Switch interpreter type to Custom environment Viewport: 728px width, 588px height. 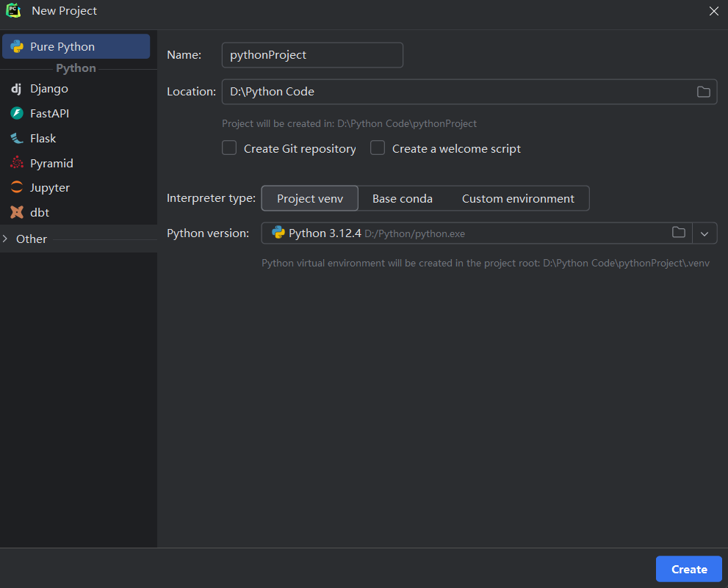518,199
